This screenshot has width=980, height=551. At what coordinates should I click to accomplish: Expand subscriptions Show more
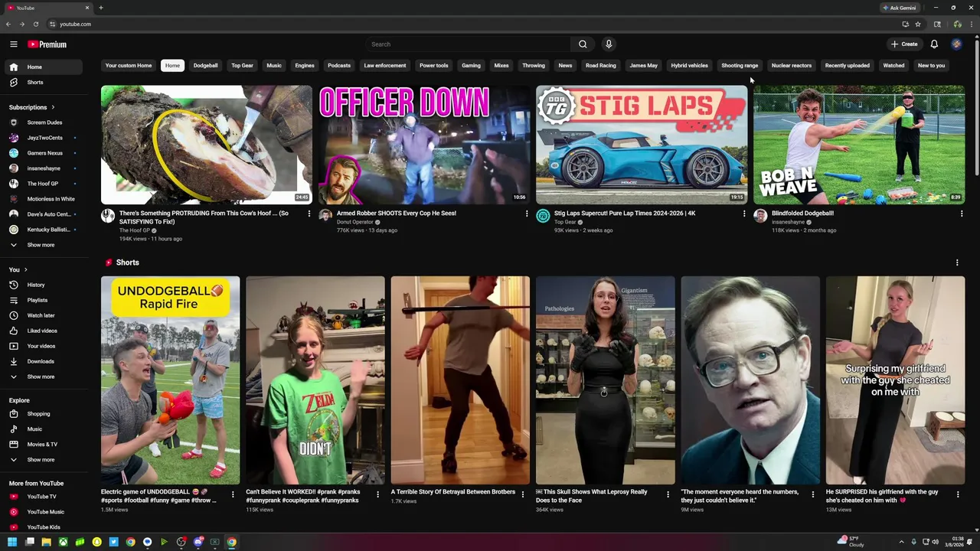tap(44, 245)
